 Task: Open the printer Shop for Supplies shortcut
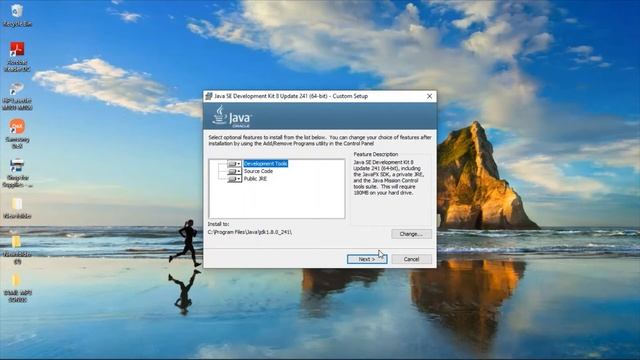[x=17, y=173]
